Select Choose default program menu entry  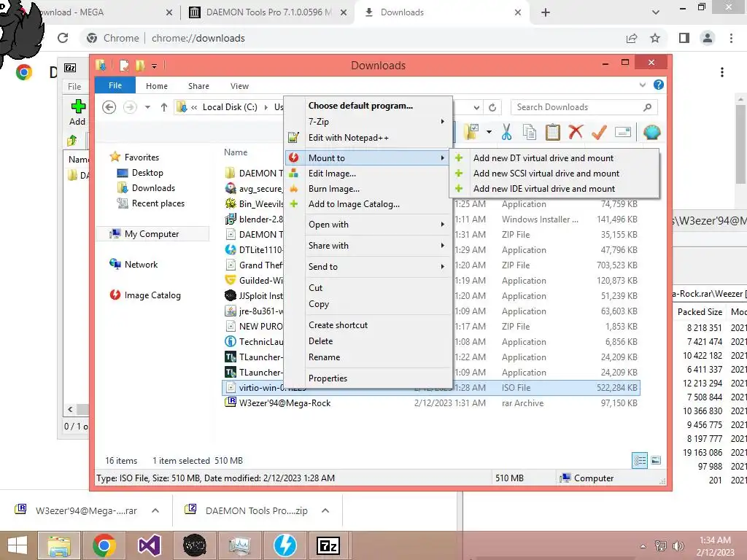(x=368, y=106)
